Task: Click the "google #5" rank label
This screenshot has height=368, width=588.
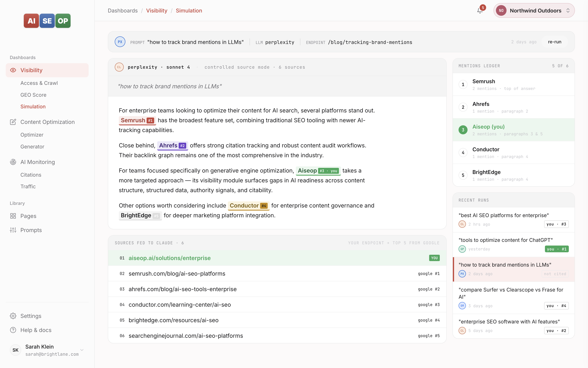Action: [x=429, y=336]
